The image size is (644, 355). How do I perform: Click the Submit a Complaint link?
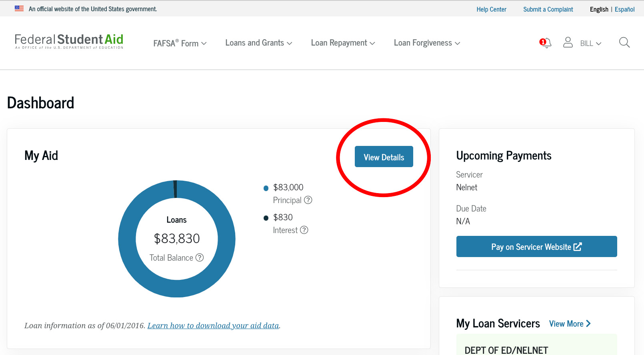[x=548, y=9]
